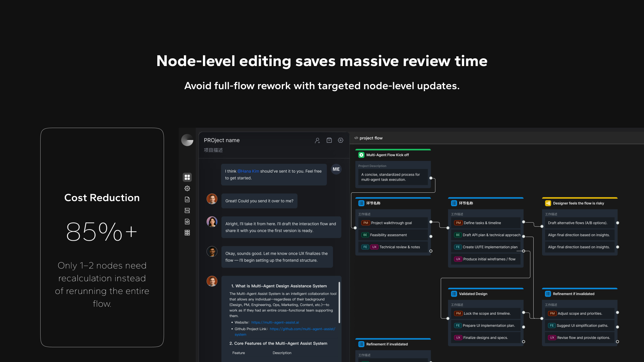This screenshot has height=362, width=644.
Task: Click the ME user avatar
Action: (336, 169)
